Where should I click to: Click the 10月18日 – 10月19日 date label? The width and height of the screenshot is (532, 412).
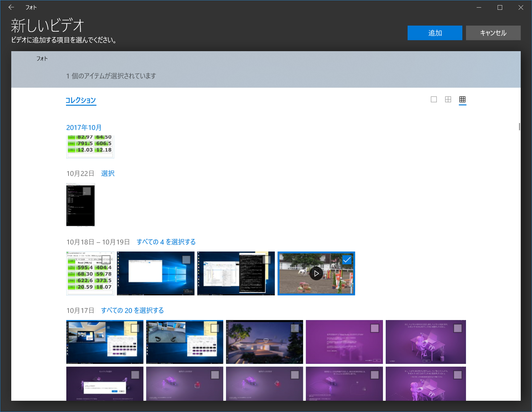pos(98,242)
